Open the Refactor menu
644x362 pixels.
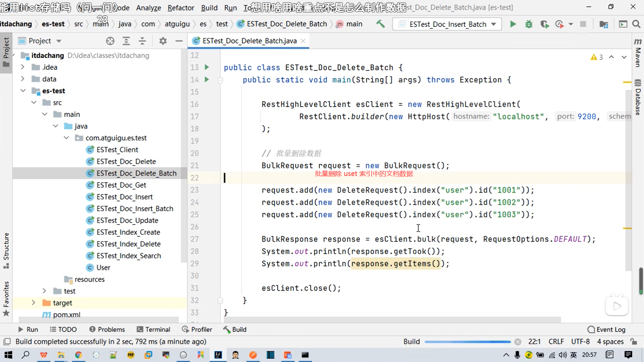point(180,7)
